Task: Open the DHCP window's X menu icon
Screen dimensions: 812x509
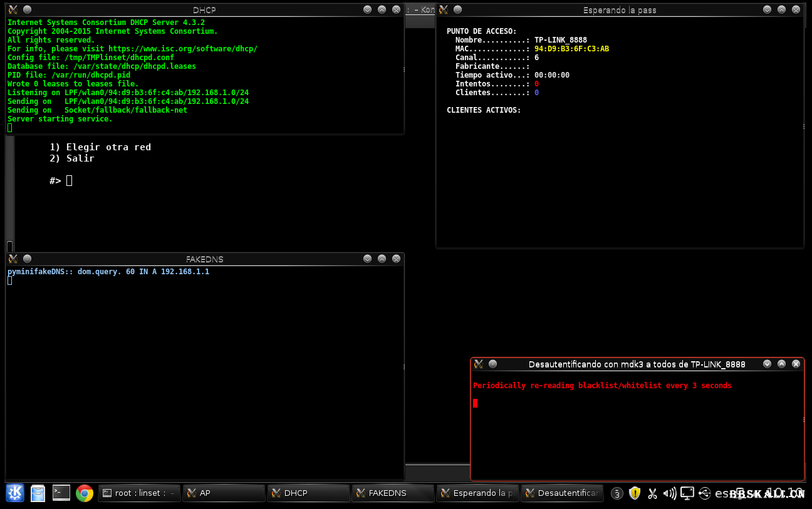Action: pyautogui.click(x=13, y=9)
